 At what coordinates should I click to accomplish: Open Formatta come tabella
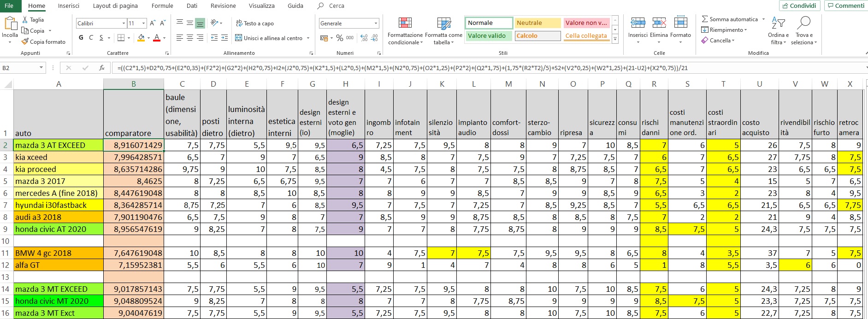pos(443,31)
